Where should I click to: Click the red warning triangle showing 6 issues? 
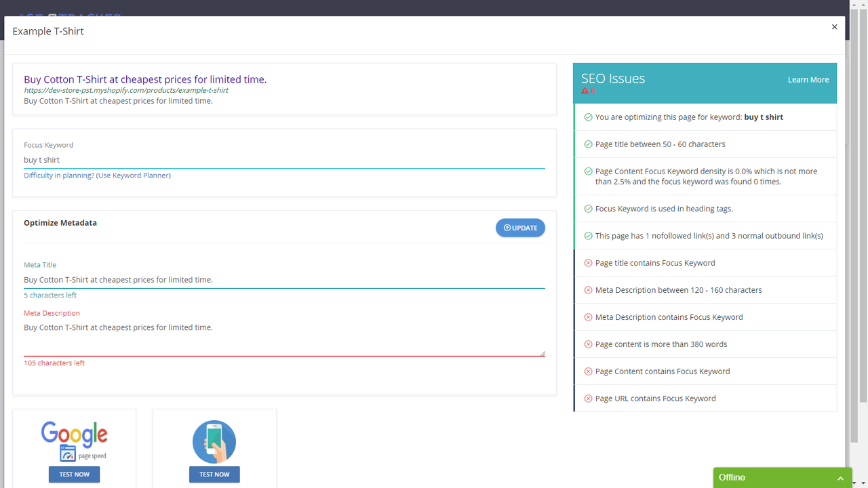pyautogui.click(x=585, y=89)
